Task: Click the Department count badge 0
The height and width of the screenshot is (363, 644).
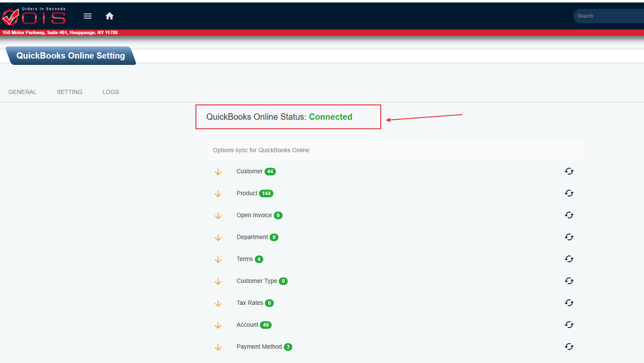Action: tap(274, 237)
